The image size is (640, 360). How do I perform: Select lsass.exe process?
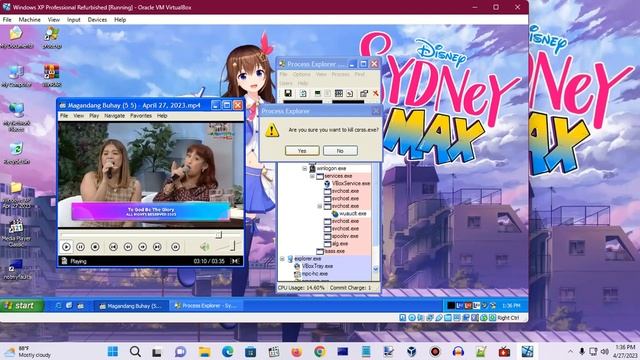click(335, 251)
